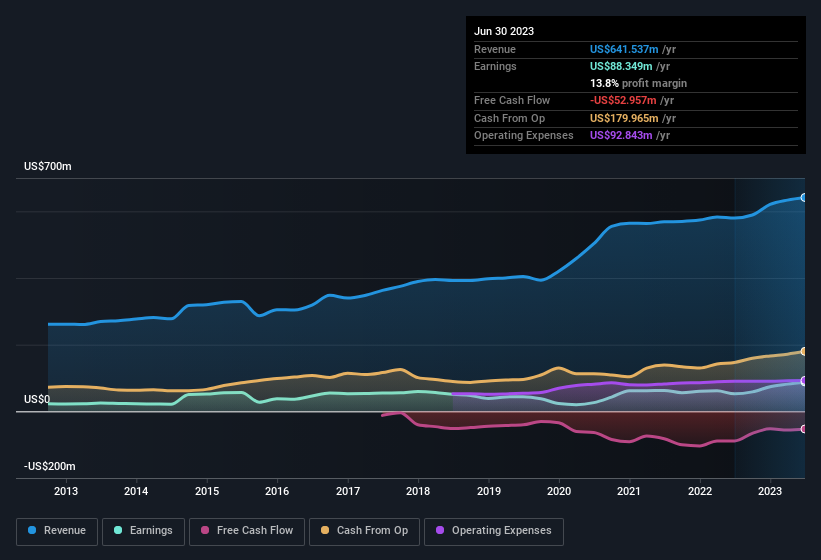
Task: Toggle Operating Expenses legend button
Action: pos(494,531)
